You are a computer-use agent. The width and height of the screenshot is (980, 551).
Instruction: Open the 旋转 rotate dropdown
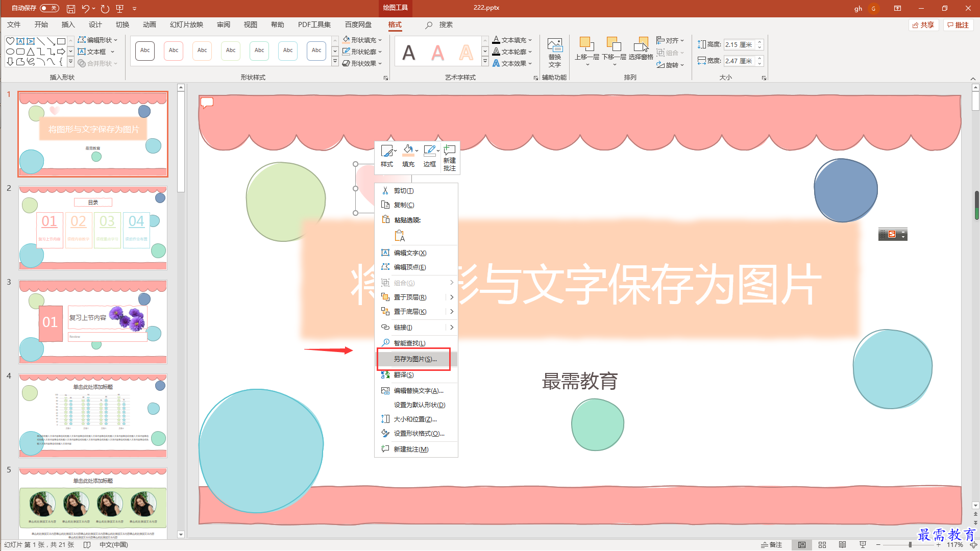670,65
